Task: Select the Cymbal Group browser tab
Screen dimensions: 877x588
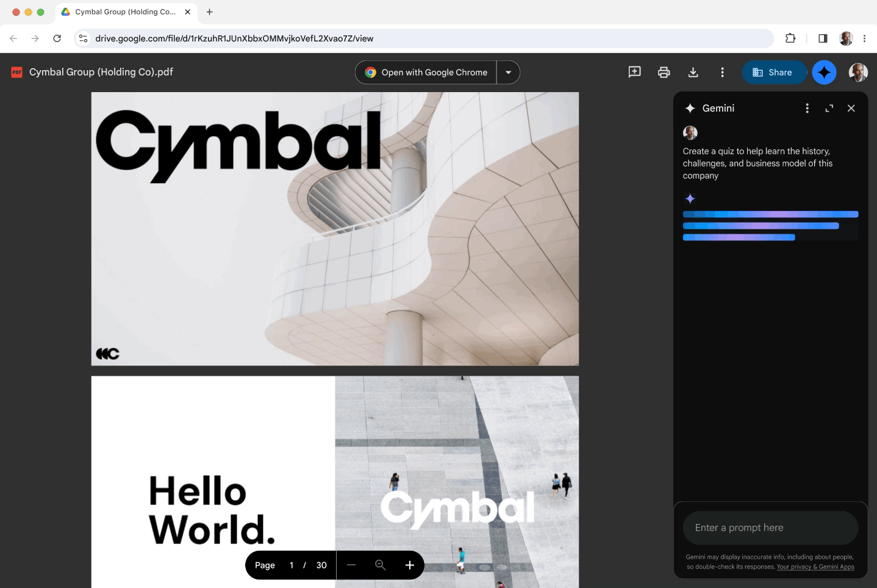Action: [x=122, y=12]
